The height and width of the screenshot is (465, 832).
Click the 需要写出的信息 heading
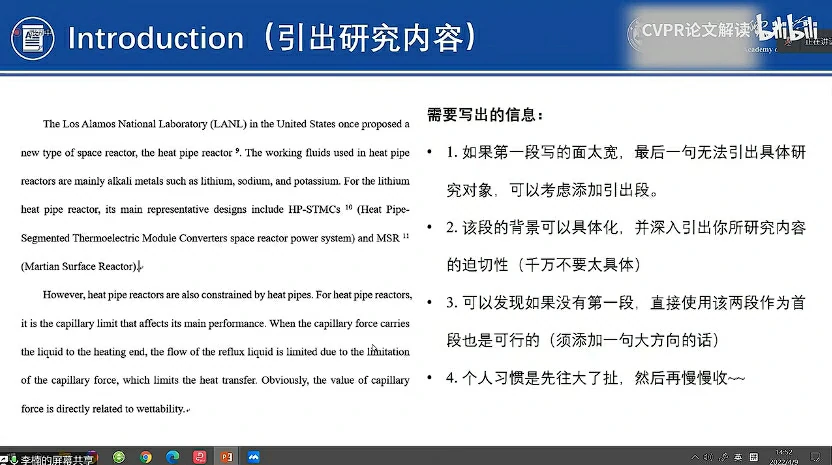click(485, 115)
